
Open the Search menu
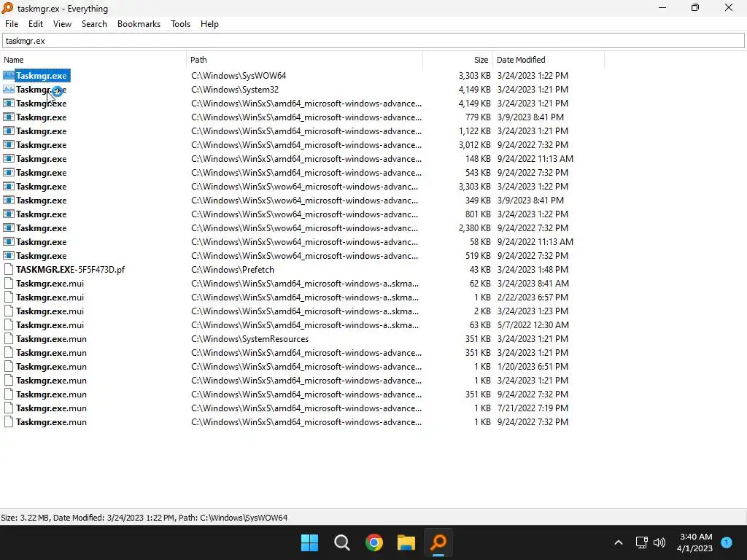[94, 24]
